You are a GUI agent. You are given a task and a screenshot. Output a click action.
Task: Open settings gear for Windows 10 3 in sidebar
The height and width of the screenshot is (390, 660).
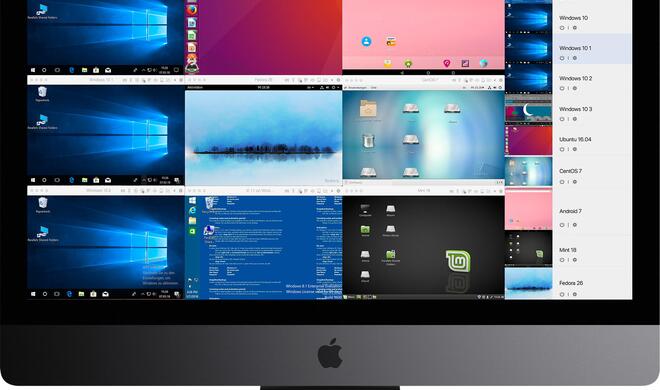pos(575,119)
